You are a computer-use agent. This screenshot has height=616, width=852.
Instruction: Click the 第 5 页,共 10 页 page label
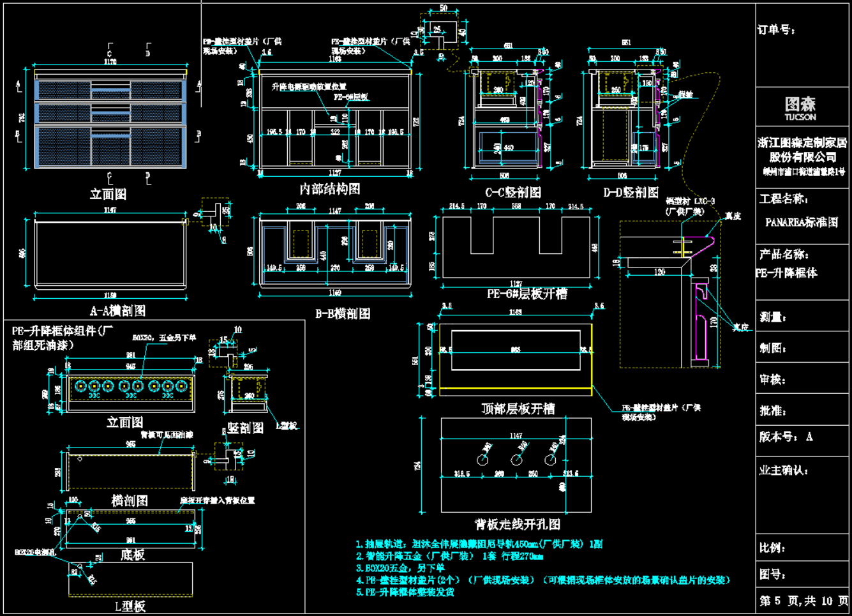coord(803,601)
